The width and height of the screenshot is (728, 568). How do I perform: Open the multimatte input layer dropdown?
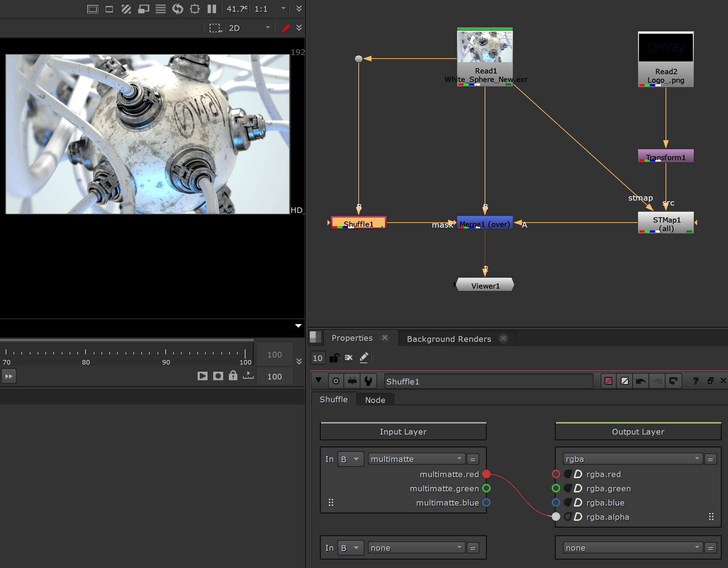416,459
